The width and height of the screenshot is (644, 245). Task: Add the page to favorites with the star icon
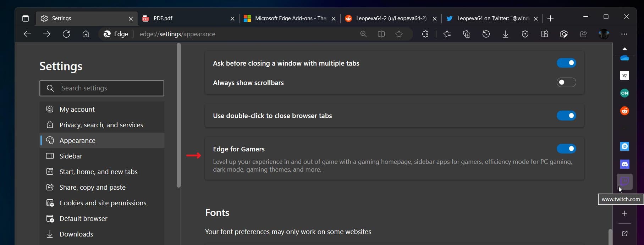pyautogui.click(x=399, y=34)
